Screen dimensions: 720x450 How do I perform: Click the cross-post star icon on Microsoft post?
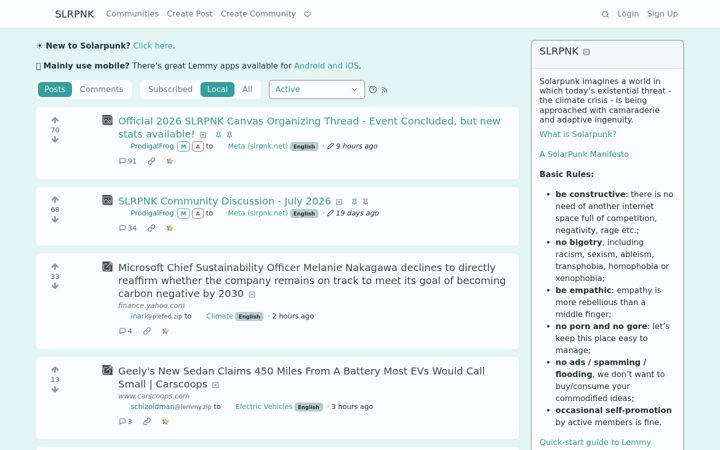[165, 331]
